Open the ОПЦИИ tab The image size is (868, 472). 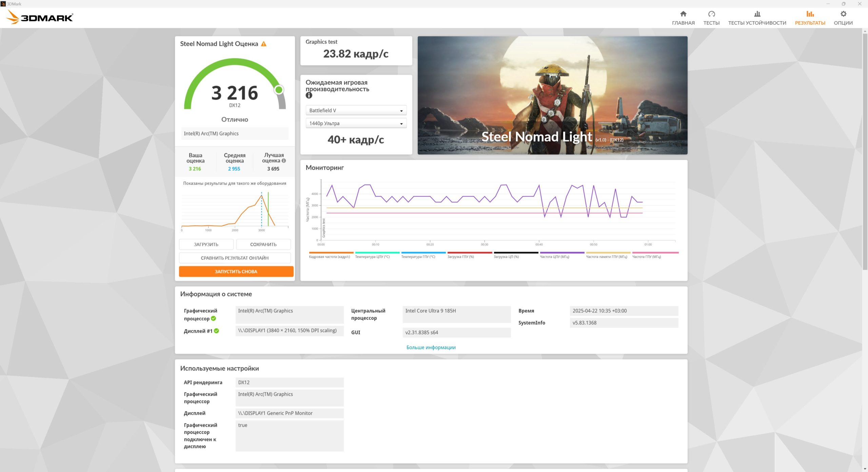point(843,18)
